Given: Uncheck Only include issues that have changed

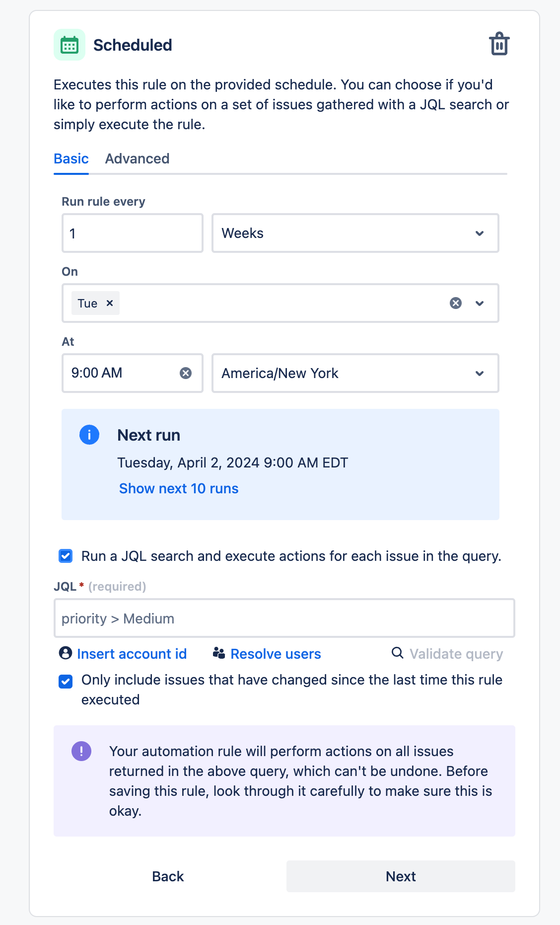Looking at the screenshot, I should pyautogui.click(x=66, y=681).
